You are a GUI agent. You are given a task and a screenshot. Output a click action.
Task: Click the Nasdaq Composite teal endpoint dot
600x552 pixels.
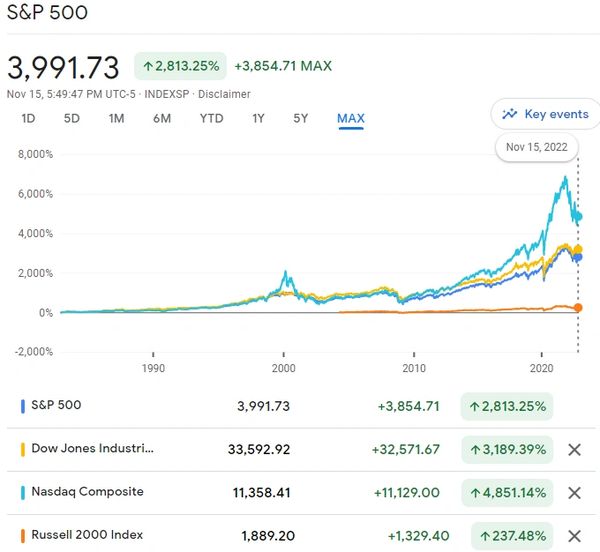coord(577,217)
